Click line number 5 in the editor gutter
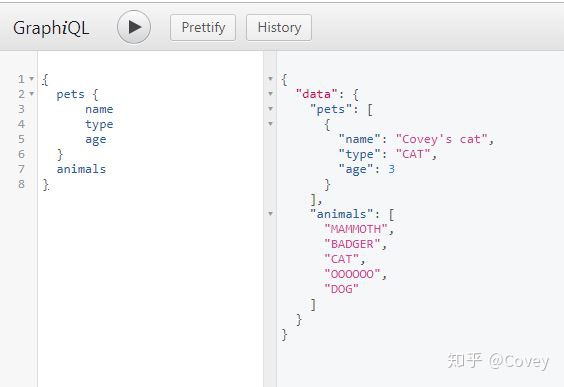Viewport: 564px width, 387px height. (22, 139)
